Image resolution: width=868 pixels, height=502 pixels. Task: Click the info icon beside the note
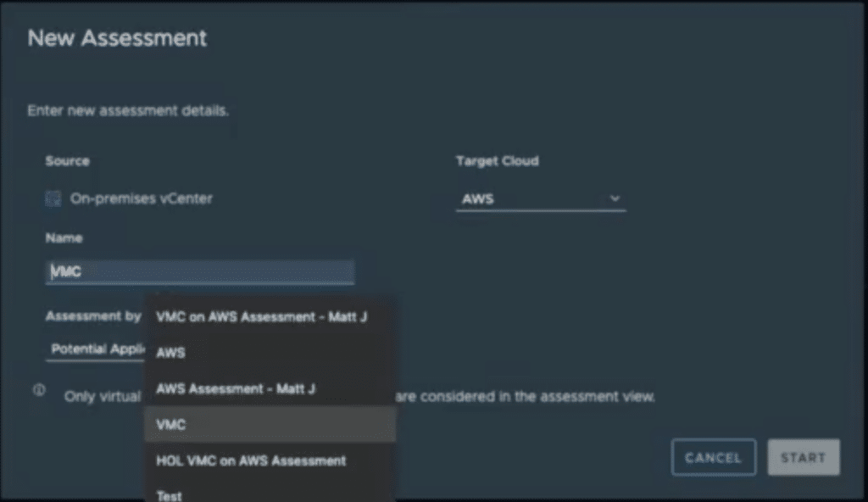tap(39, 390)
